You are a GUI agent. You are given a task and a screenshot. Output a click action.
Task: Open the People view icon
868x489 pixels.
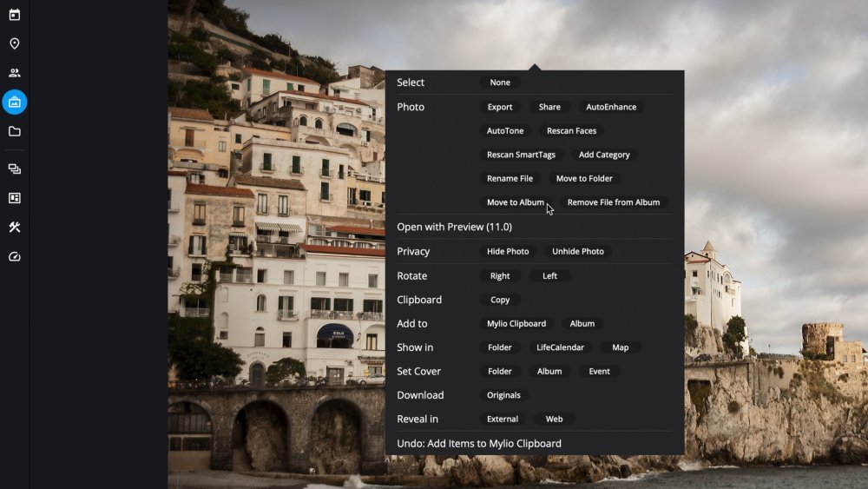coord(15,73)
